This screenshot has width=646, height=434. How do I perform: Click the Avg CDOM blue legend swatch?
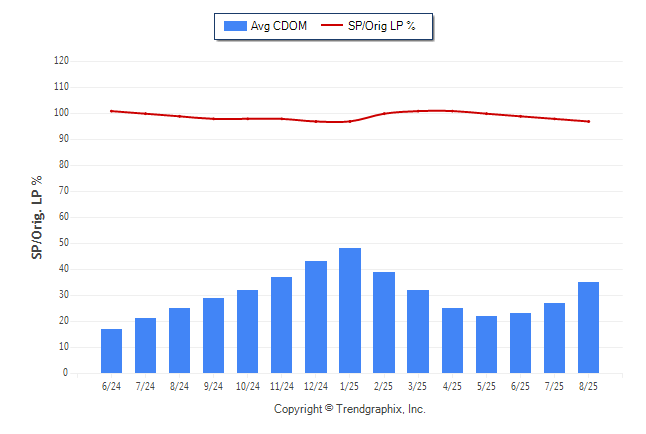coord(235,26)
